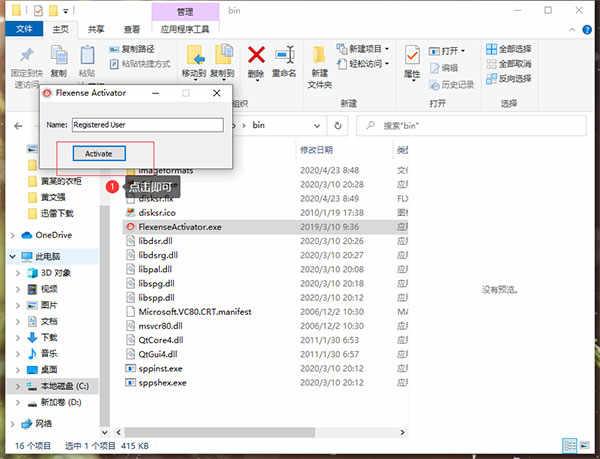Select the 管理 Manage contextual tab

click(x=185, y=12)
